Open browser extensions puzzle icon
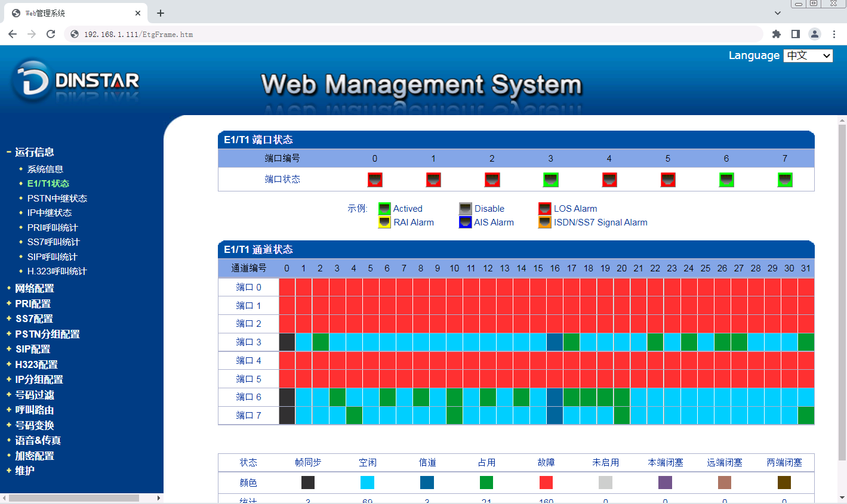847x504 pixels. (776, 34)
